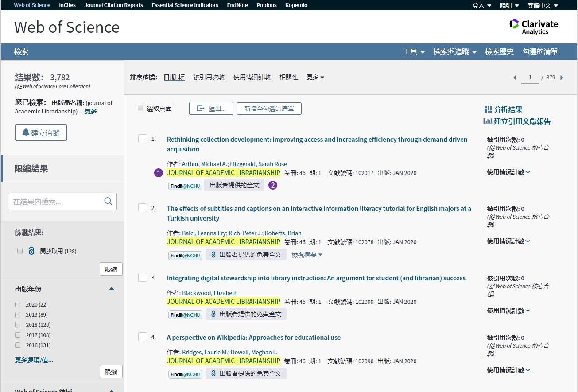Image resolution: width=578 pixels, height=392 pixels.
Task: Open Journal Citation Reports in top bar
Action: point(114,5)
